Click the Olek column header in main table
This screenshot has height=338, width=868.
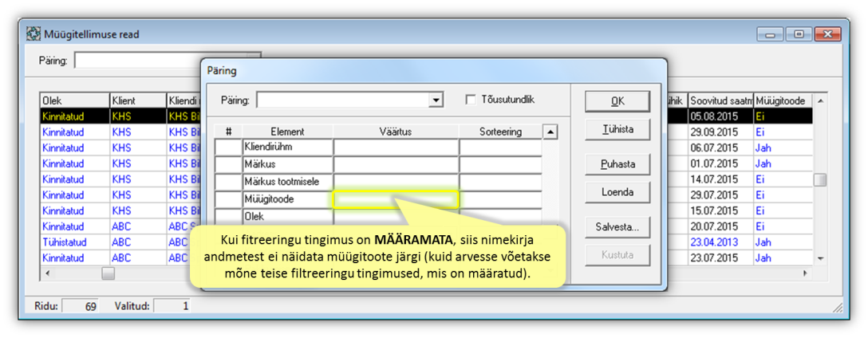(x=75, y=100)
